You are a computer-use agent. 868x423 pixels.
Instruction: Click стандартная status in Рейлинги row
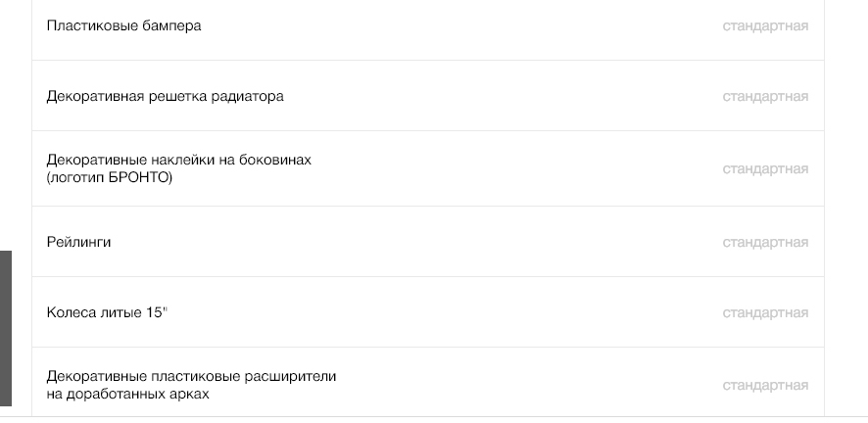[x=765, y=242]
